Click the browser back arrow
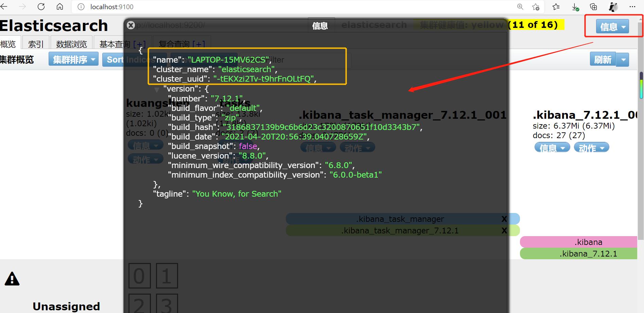 pyautogui.click(x=4, y=7)
